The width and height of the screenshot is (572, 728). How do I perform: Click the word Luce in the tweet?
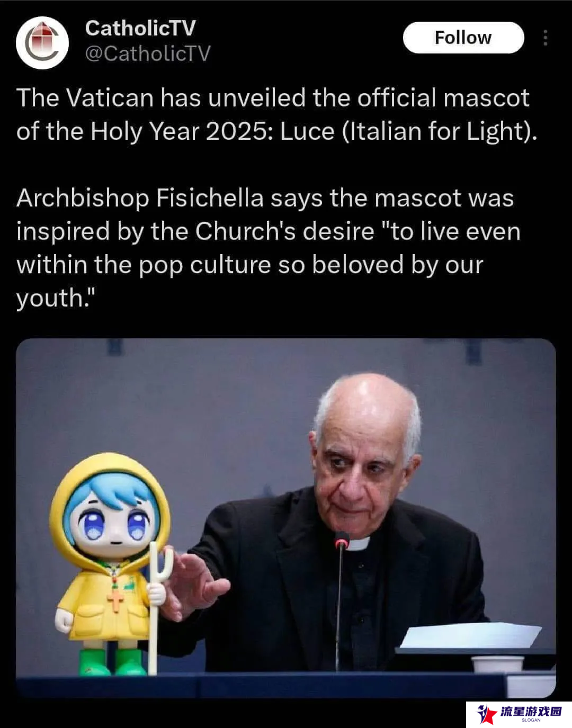click(307, 131)
